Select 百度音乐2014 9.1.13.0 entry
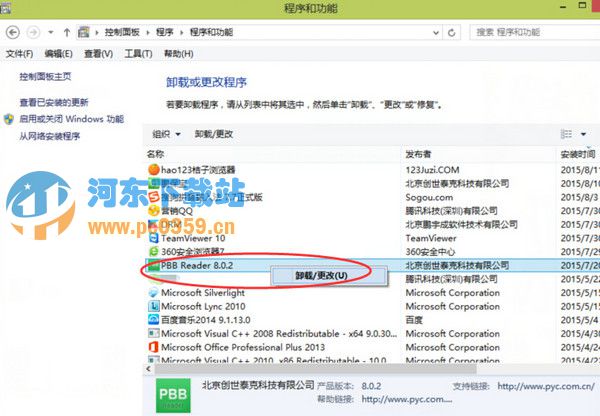Viewport: 600px width, 416px height. point(206,320)
